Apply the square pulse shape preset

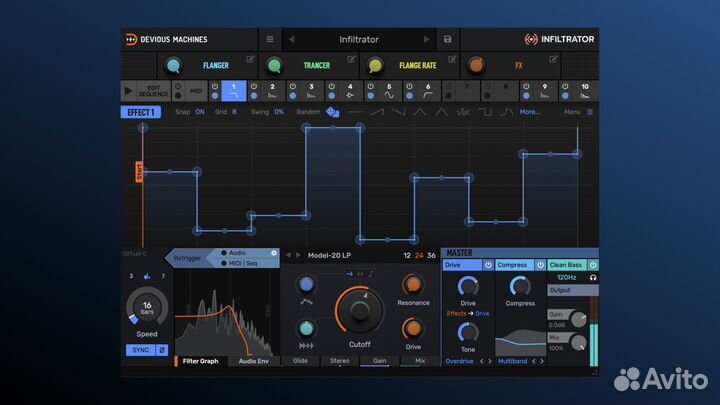pos(484,112)
